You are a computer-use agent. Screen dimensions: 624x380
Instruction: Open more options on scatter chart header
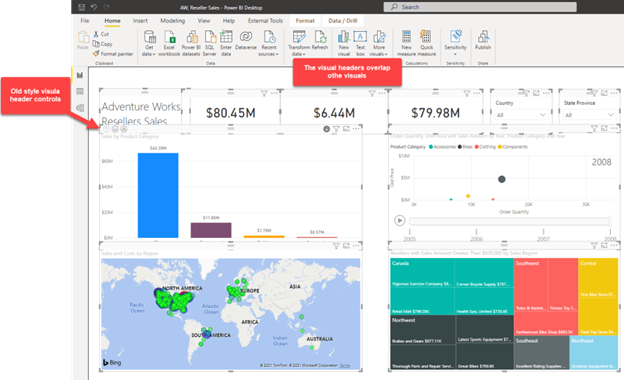(614, 129)
